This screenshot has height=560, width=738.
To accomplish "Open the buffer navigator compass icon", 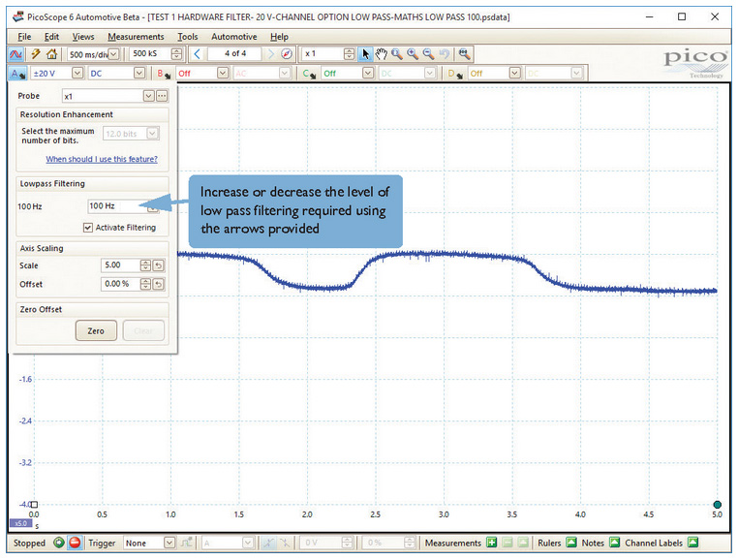I will click(x=287, y=53).
